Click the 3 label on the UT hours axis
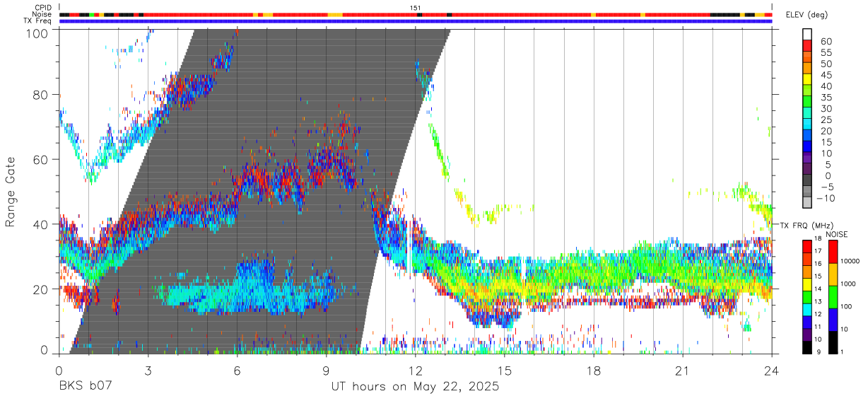Viewport: 868px width, 401px height. tap(148, 371)
